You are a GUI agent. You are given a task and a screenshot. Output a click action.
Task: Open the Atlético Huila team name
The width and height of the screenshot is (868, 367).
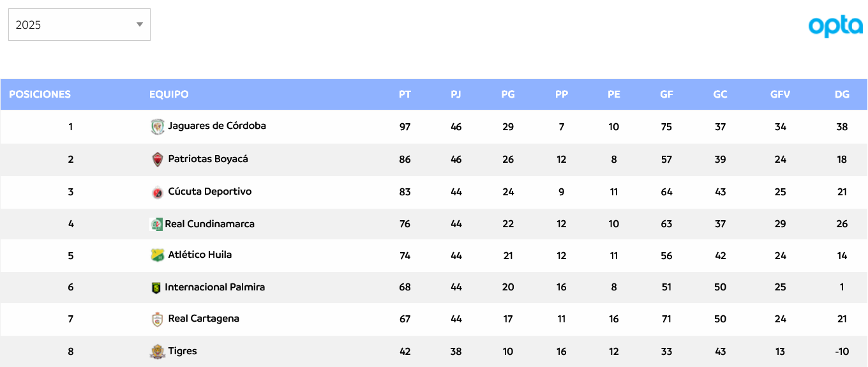tap(200, 255)
